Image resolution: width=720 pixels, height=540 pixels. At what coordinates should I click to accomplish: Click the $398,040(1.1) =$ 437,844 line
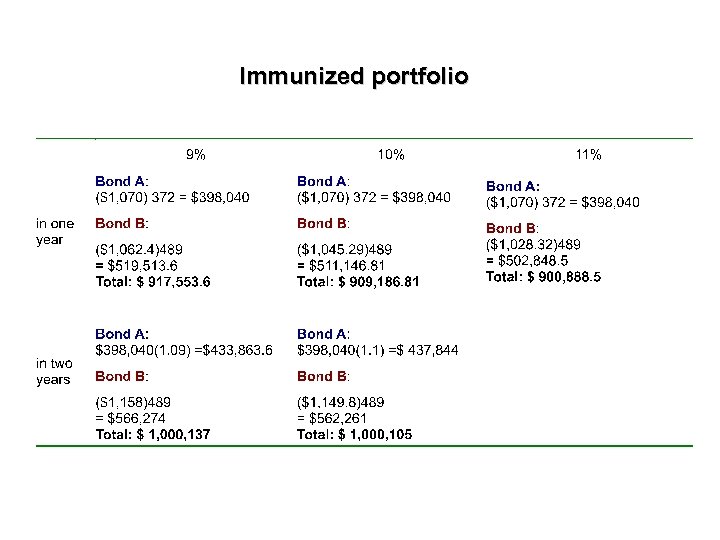coord(378,350)
